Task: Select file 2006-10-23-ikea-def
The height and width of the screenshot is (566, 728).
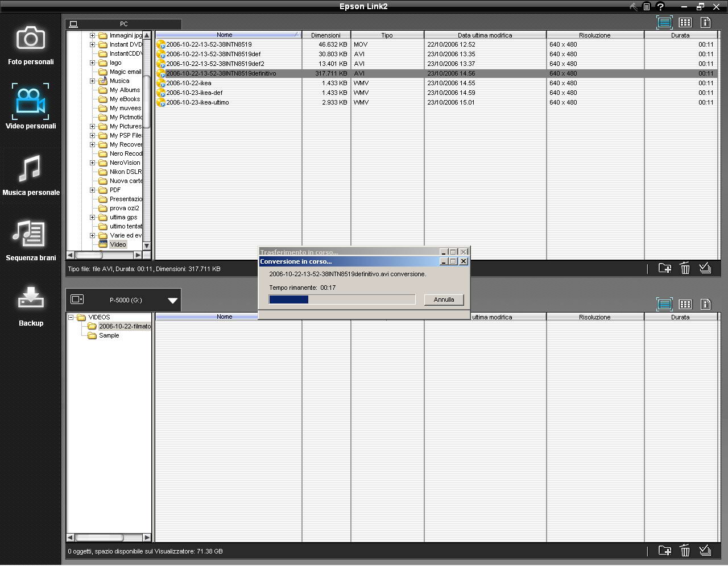Action: click(194, 93)
